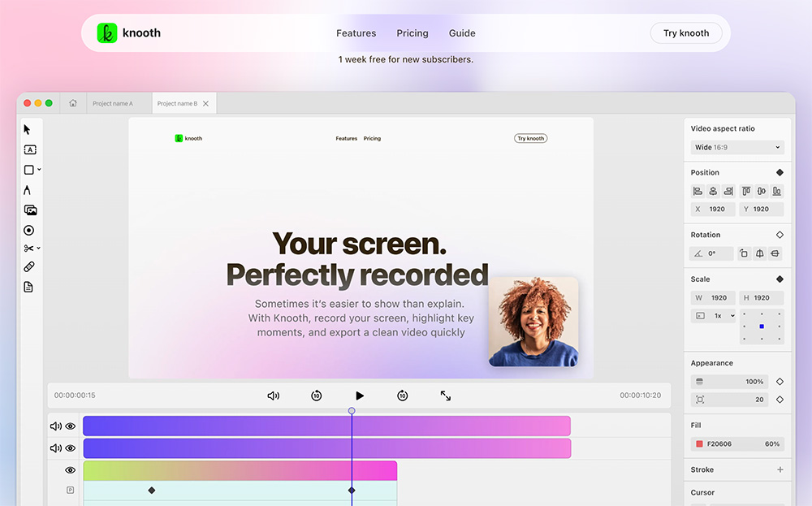Open Video aspect ratio Wide 16:9 dropdown
The width and height of the screenshot is (812, 506).
(737, 147)
